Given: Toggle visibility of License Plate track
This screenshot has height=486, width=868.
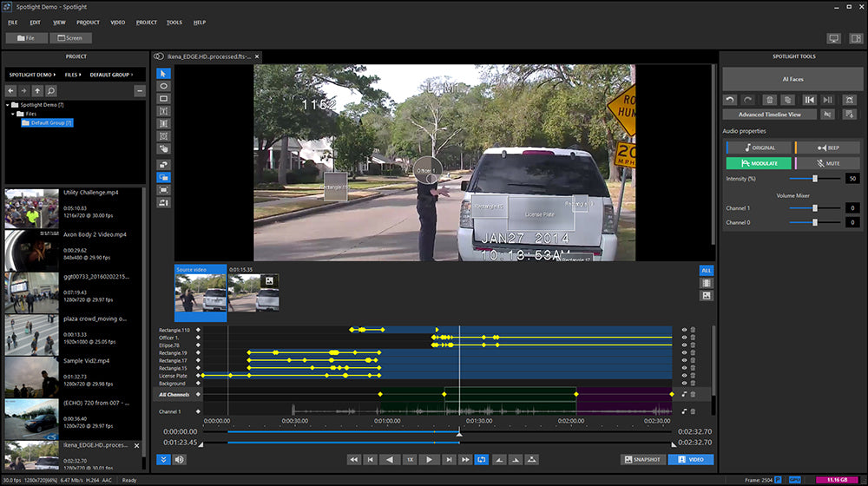Looking at the screenshot, I should [684, 376].
